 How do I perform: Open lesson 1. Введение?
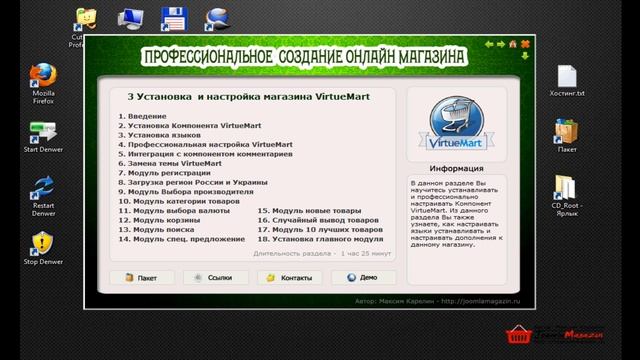(x=142, y=116)
